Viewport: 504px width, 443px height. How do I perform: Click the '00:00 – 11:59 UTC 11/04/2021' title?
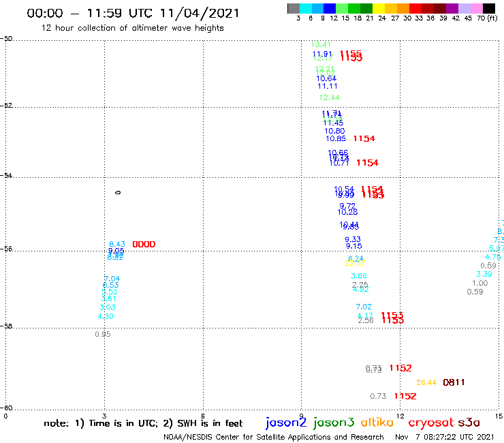(x=133, y=13)
